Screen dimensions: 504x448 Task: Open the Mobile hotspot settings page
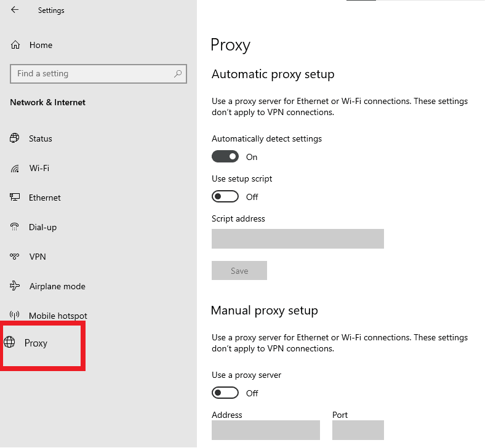pos(57,316)
